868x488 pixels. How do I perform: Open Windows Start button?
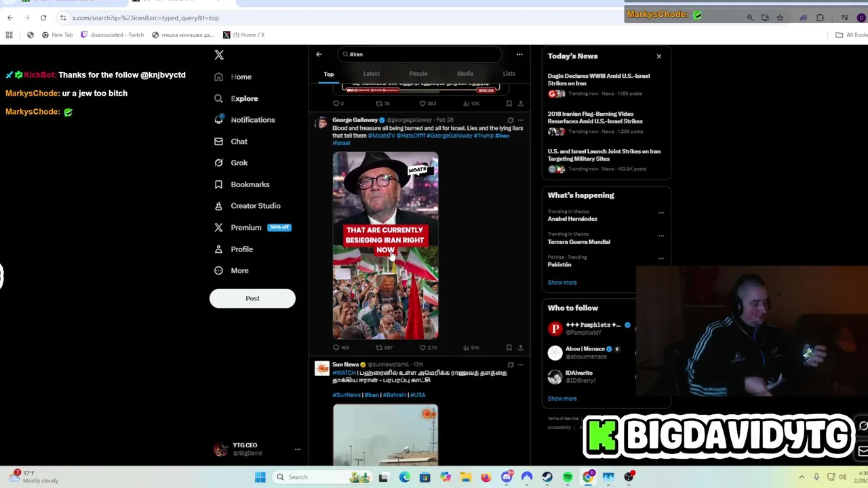point(260,477)
